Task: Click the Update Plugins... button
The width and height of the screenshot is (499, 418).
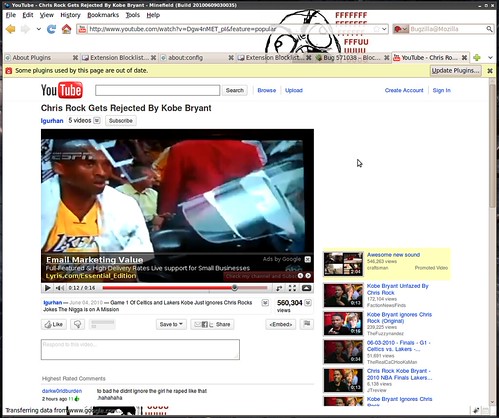Action: coord(456,71)
